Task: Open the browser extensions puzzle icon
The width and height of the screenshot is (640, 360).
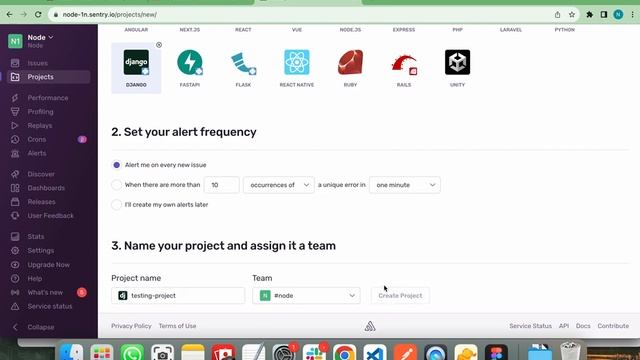Action: pyautogui.click(x=590, y=15)
